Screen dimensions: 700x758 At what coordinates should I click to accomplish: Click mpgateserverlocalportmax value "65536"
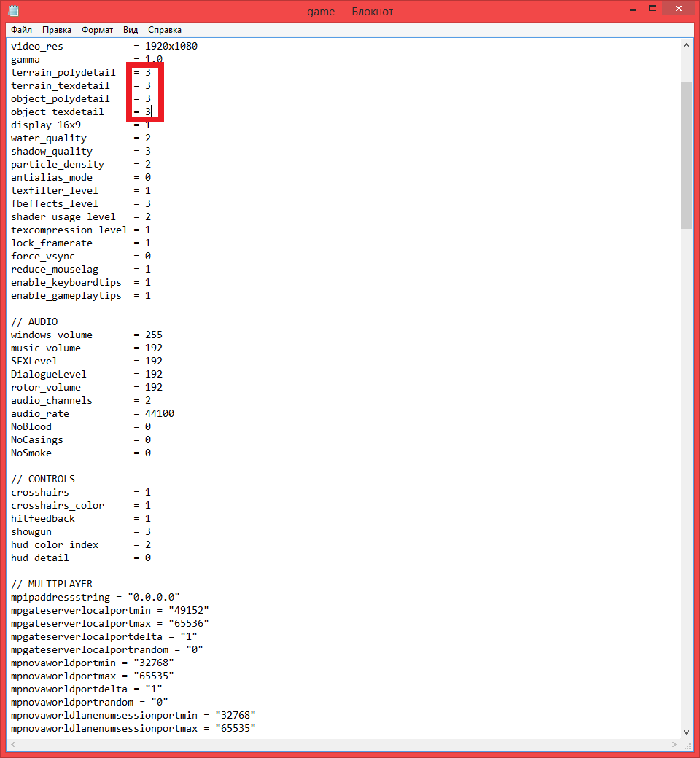189,623
